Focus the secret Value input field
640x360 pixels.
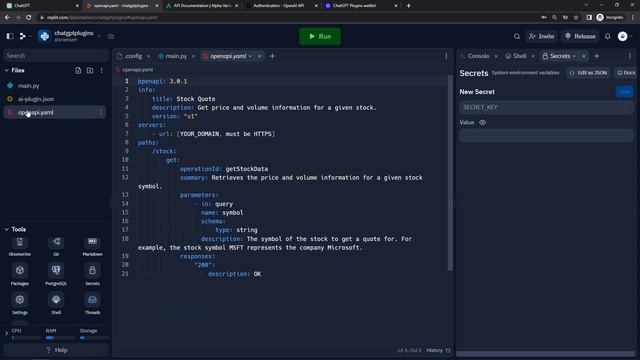click(x=546, y=136)
